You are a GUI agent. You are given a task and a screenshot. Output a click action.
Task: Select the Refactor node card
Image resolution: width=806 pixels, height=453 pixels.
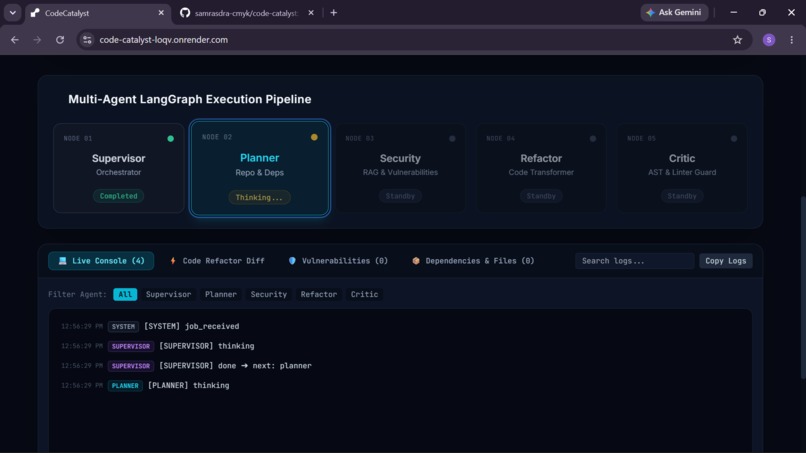click(541, 168)
